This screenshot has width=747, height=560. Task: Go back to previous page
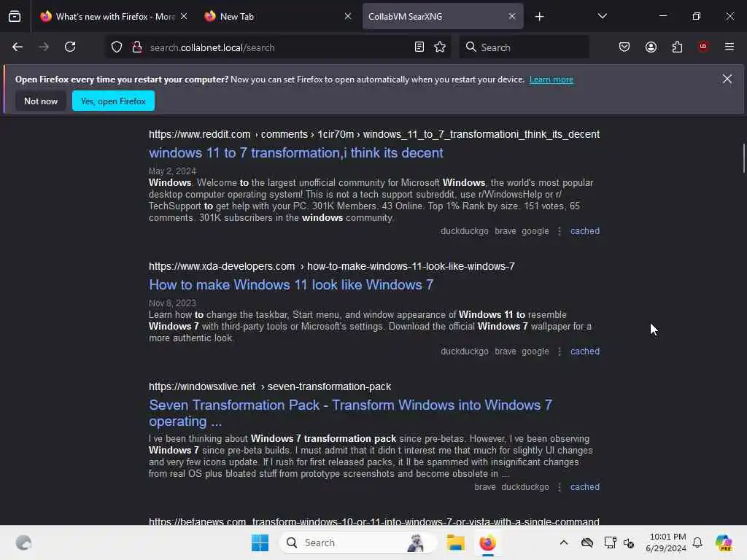pyautogui.click(x=18, y=47)
